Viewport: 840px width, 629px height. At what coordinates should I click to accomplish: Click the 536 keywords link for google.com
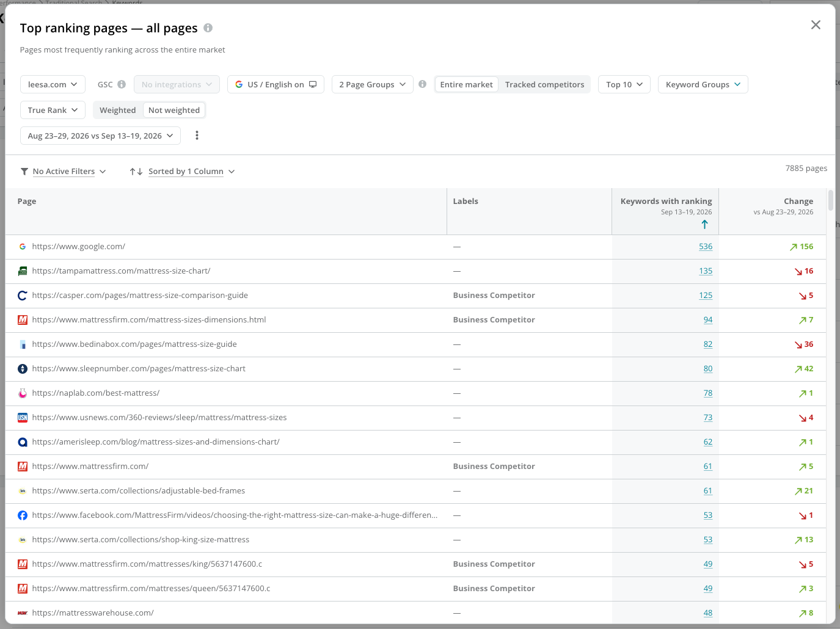(x=706, y=247)
